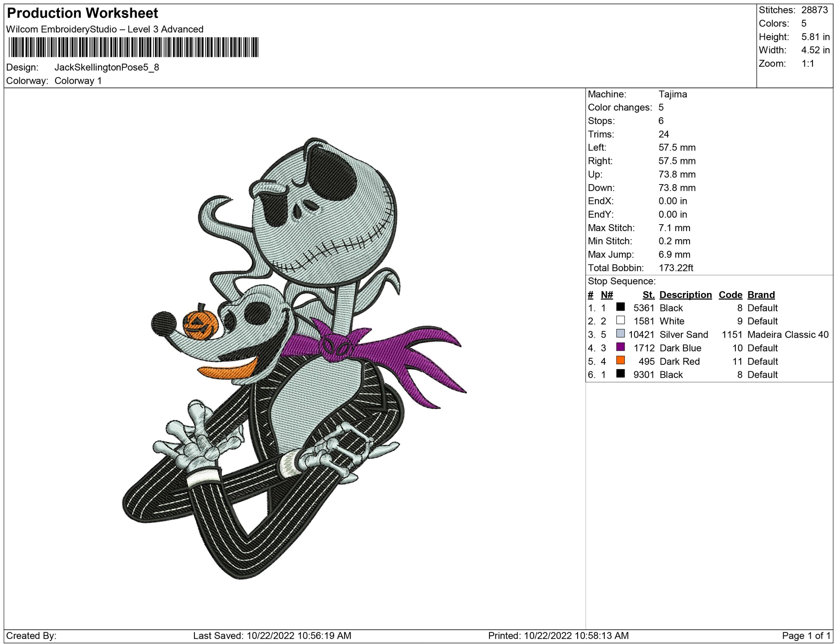837x644 pixels.
Task: Click the Tajima machine value
Action: [x=673, y=94]
